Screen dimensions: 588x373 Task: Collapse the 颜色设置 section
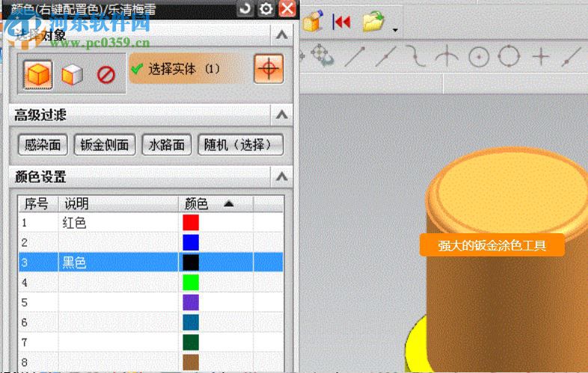[x=281, y=176]
